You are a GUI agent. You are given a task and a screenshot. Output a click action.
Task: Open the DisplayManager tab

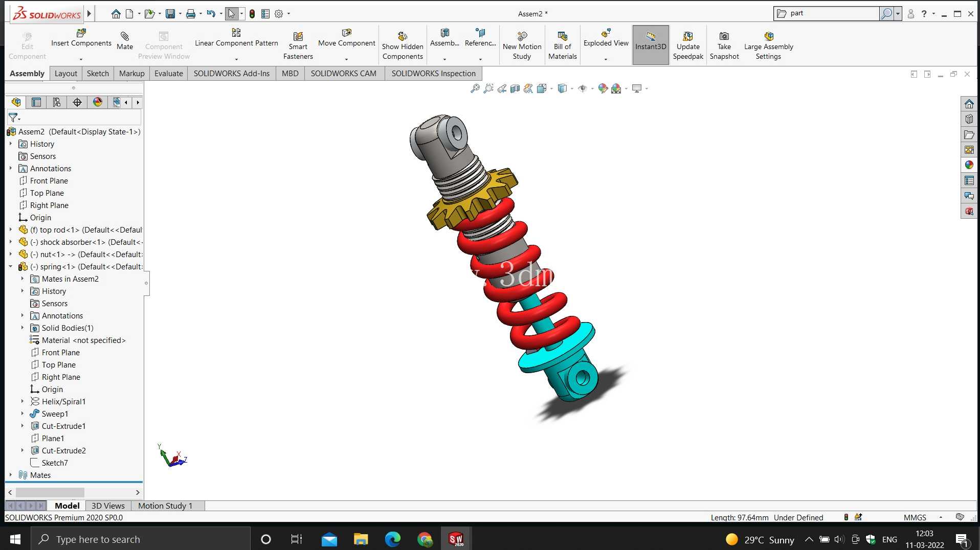98,102
